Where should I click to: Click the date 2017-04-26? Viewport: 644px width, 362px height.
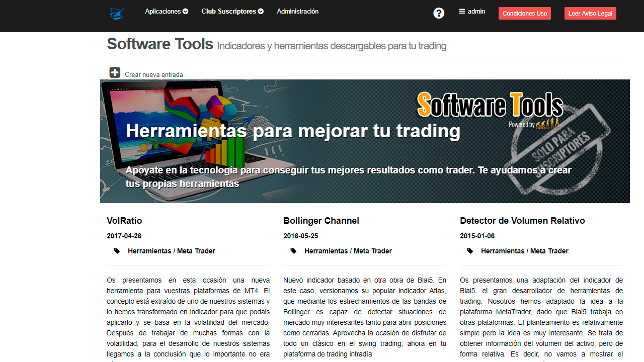coord(124,236)
